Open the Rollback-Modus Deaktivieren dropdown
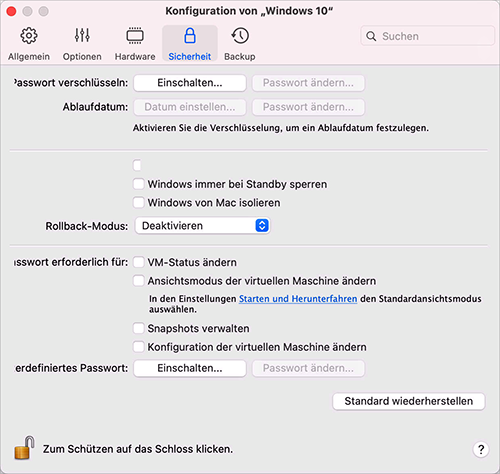 pos(203,226)
